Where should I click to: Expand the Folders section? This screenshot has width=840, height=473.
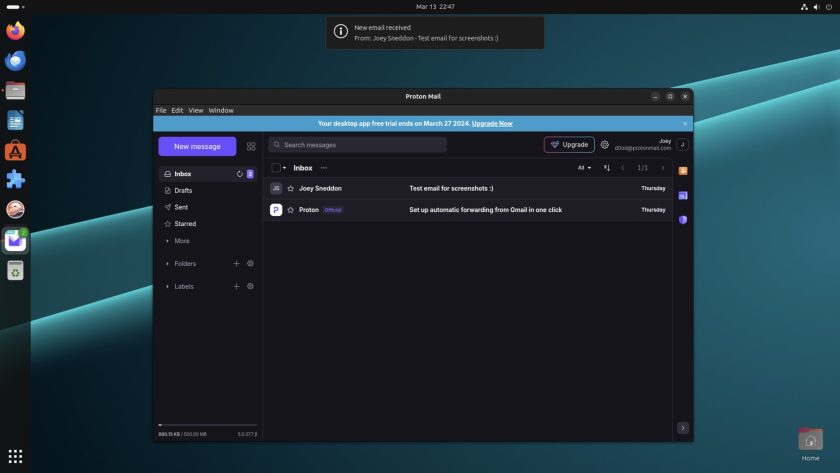click(181, 264)
